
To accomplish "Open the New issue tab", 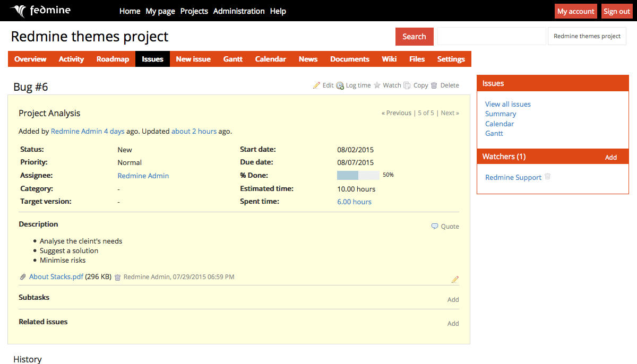I will point(193,59).
